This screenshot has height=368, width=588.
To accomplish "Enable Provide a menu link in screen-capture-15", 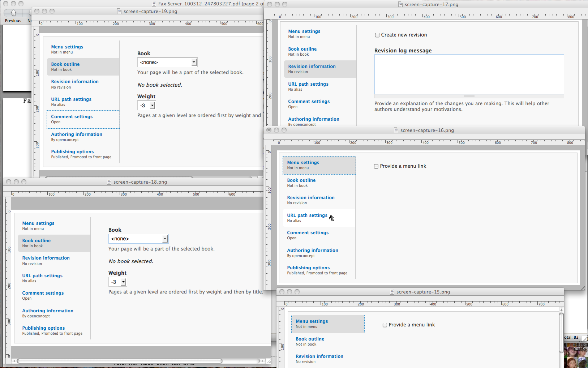I will point(385,325).
